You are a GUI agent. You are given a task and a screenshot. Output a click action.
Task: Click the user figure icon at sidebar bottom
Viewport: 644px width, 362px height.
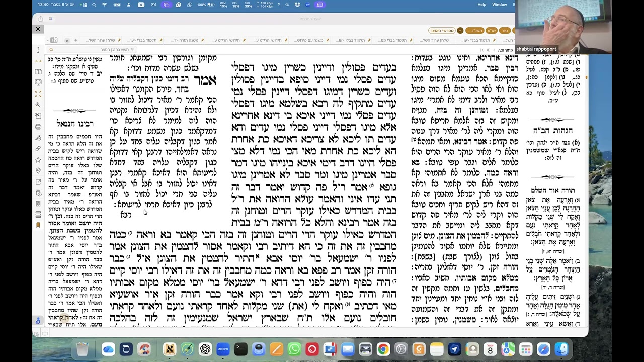pyautogui.click(x=38, y=320)
